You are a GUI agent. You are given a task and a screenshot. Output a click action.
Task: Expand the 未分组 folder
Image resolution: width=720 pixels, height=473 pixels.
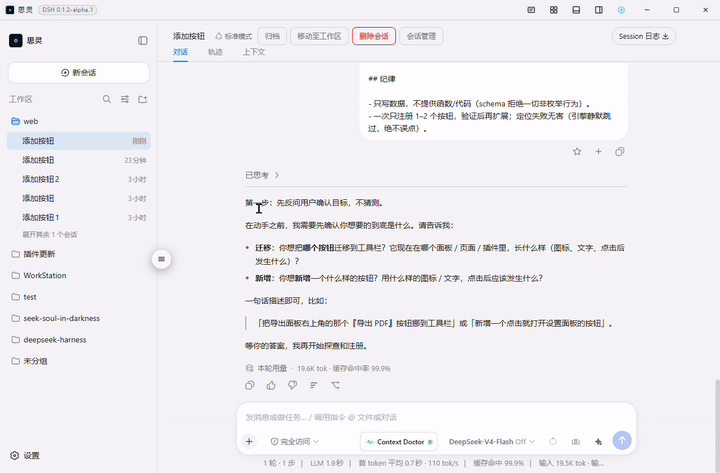point(79,361)
